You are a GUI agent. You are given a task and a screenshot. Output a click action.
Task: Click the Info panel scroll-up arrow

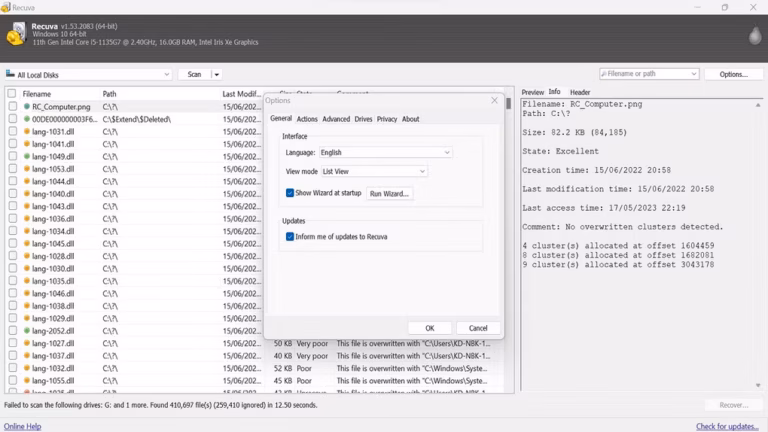click(x=758, y=105)
